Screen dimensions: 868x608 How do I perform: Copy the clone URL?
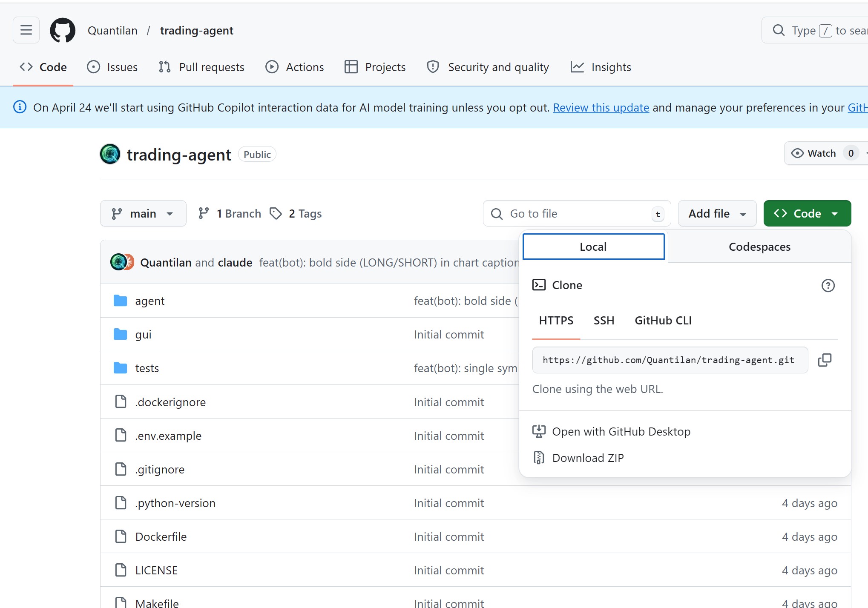(x=825, y=360)
